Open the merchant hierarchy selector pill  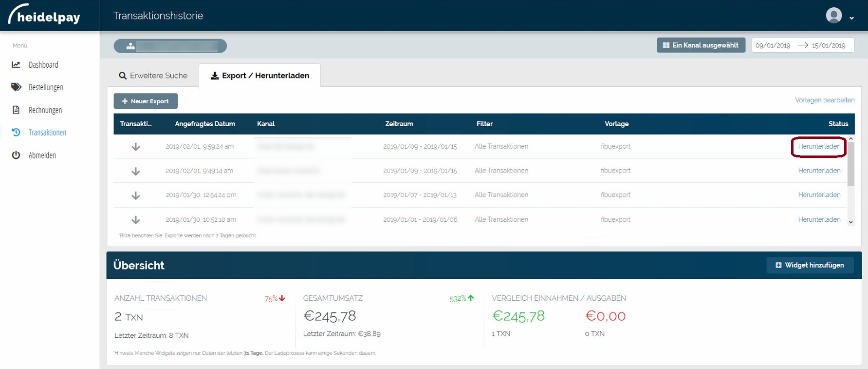pyautogui.click(x=170, y=46)
